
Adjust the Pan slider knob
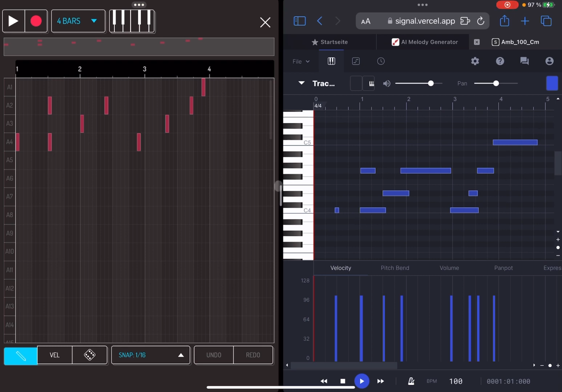point(496,84)
